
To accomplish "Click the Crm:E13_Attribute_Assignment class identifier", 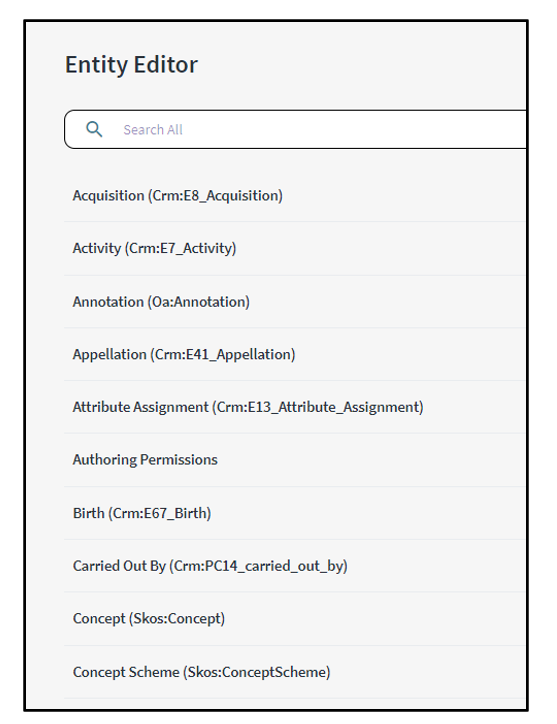I will coord(318,407).
